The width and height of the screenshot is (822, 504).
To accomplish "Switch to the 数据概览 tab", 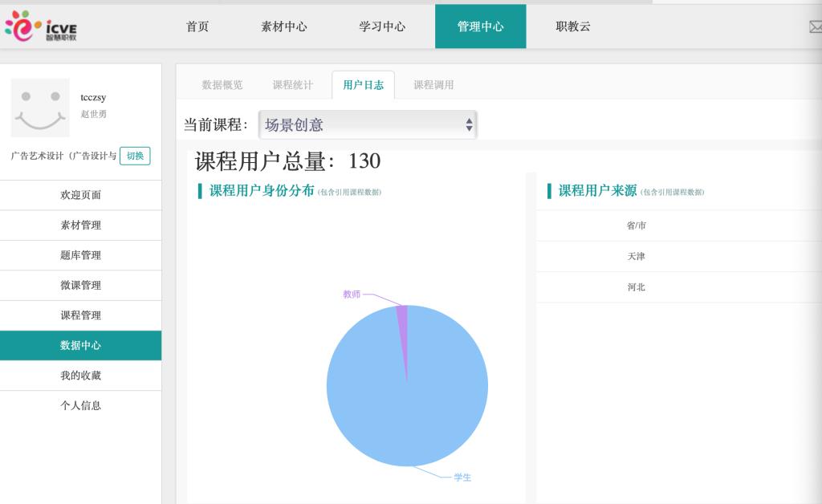I will 222,85.
